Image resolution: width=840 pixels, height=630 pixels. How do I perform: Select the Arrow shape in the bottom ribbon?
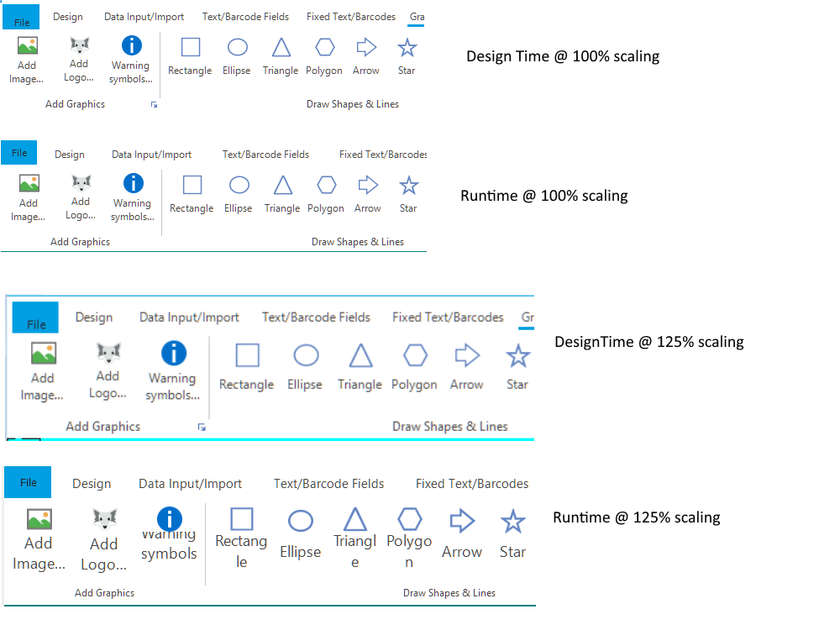point(462,533)
